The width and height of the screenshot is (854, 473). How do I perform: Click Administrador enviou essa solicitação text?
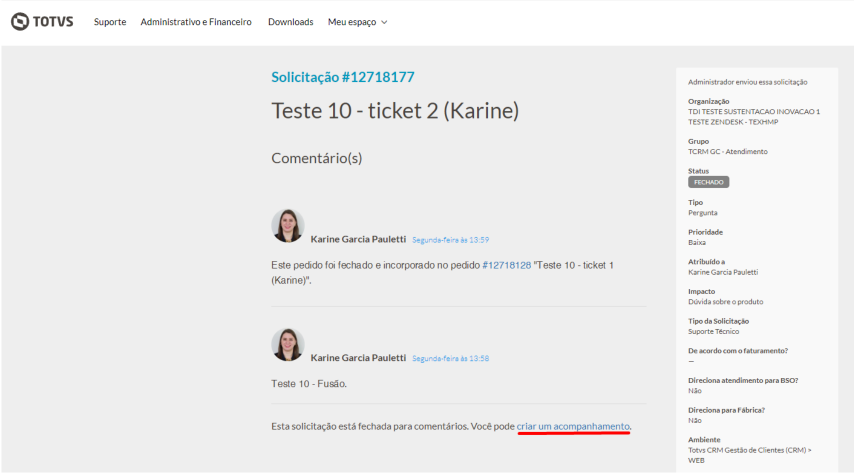point(747,82)
